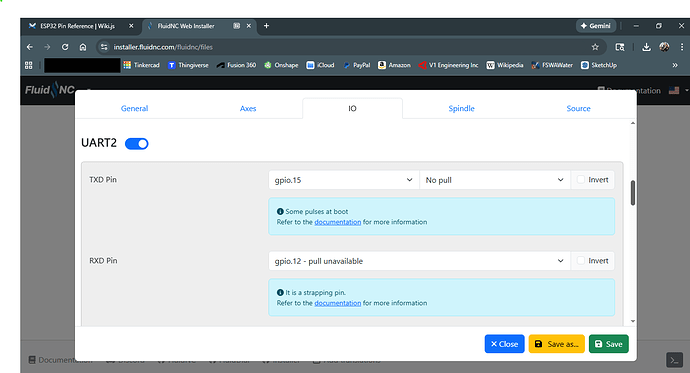The image size is (690, 373).
Task: Open the V1 Engineering Inc bookmark
Action: tap(448, 65)
